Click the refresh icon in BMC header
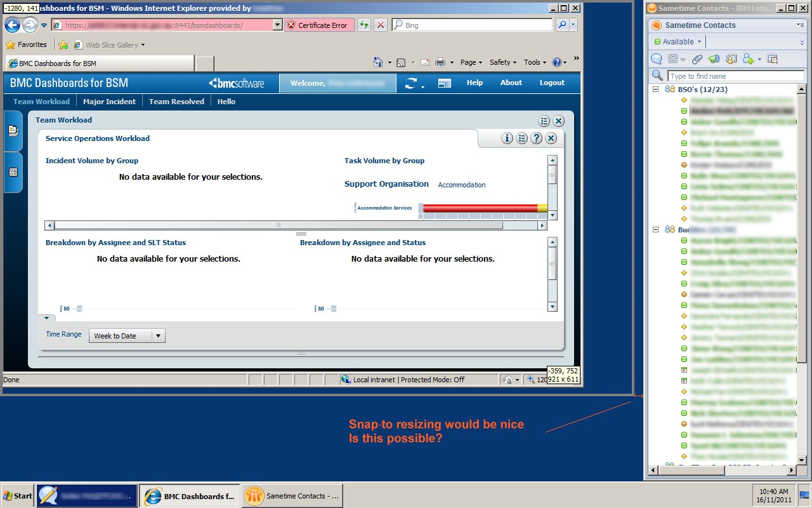812x508 pixels. 412,83
